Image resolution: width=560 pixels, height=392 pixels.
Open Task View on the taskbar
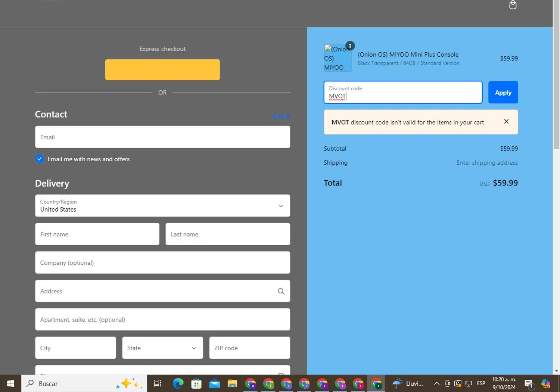[158, 383]
